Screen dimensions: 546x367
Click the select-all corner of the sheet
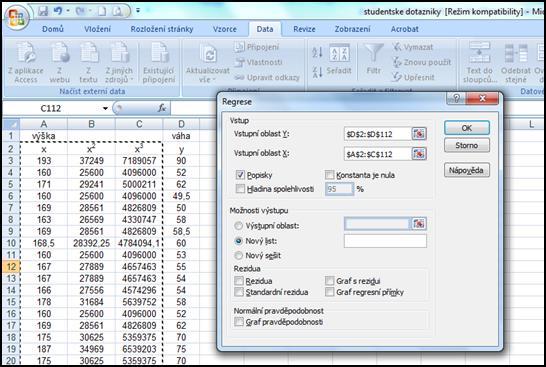click(x=11, y=124)
